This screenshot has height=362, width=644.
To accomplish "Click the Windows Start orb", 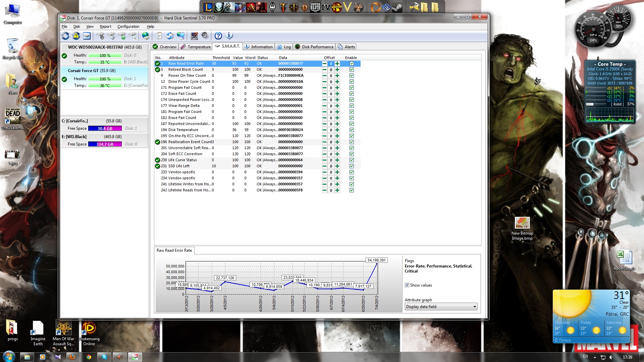I will (x=9, y=357).
